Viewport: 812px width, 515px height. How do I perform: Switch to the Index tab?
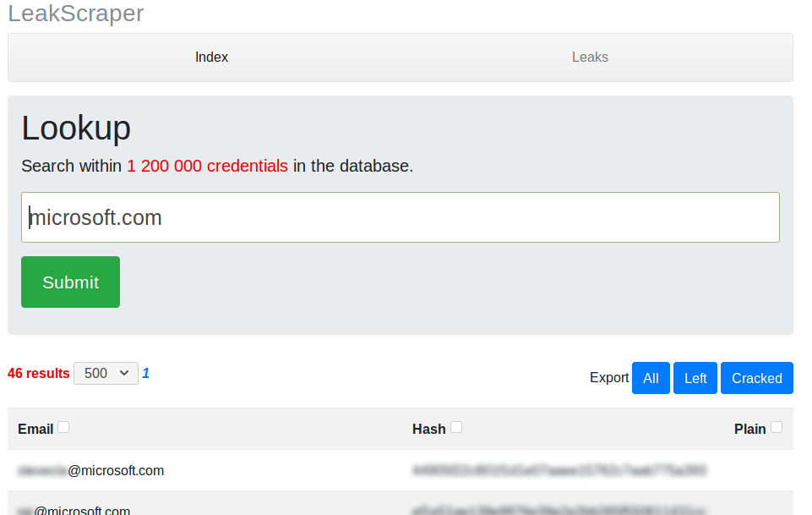tap(211, 57)
